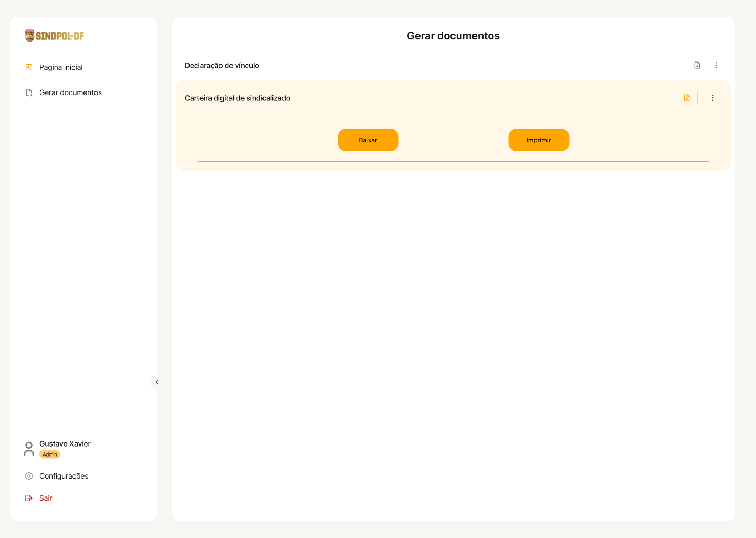Collapse the sidebar with the chevron

(x=156, y=382)
